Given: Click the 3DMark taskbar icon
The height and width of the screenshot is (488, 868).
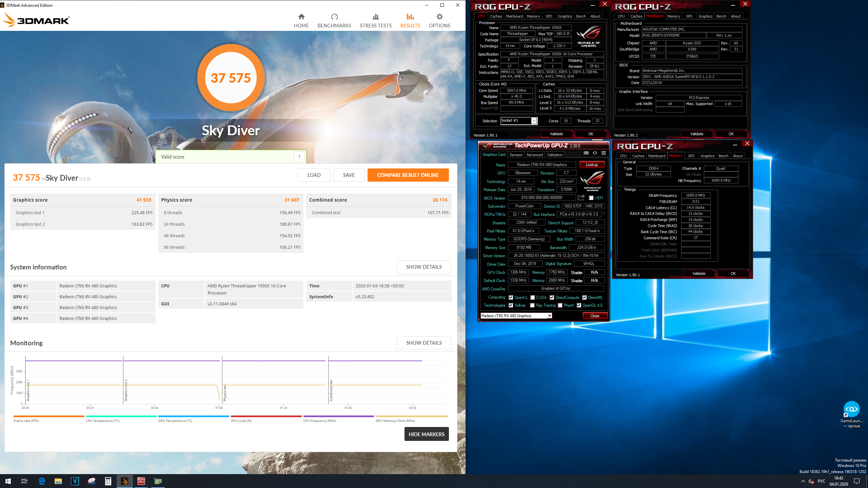Looking at the screenshot, I should [125, 481].
